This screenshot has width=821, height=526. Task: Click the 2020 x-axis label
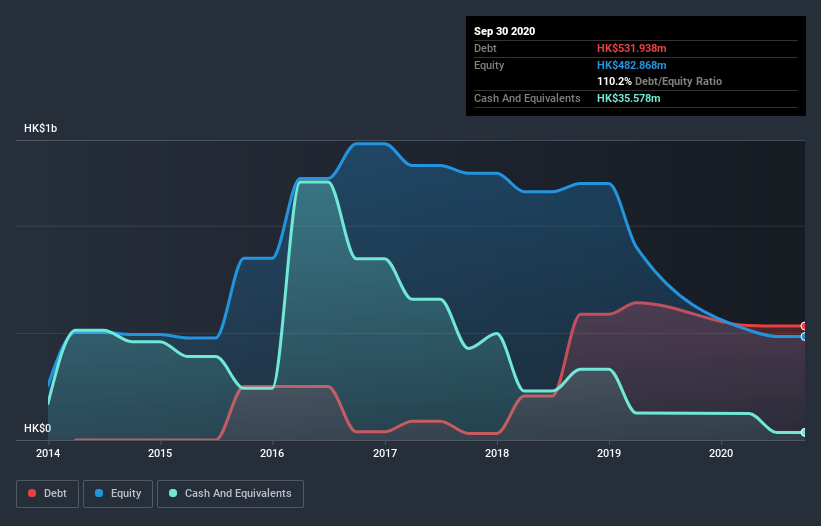pos(721,453)
